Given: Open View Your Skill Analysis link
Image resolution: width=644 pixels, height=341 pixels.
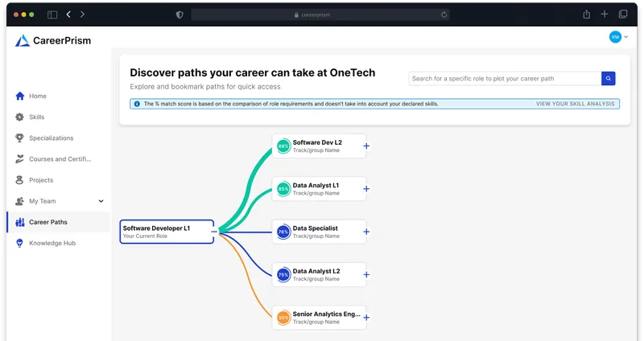Looking at the screenshot, I should pos(575,104).
